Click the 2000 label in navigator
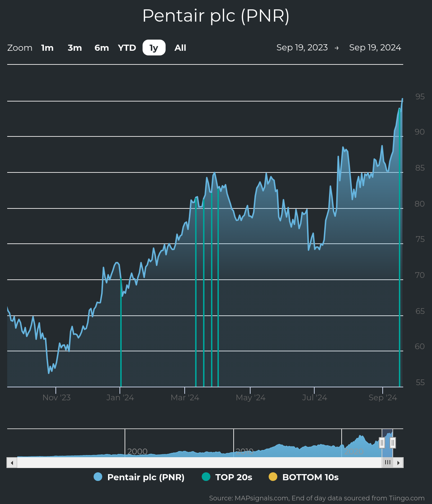 tap(137, 451)
